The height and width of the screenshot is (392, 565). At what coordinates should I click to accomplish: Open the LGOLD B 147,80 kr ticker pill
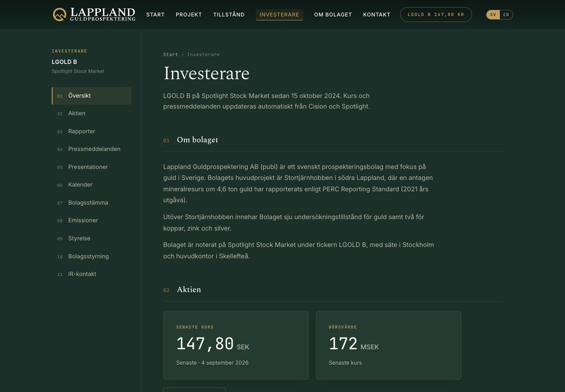coord(436,15)
